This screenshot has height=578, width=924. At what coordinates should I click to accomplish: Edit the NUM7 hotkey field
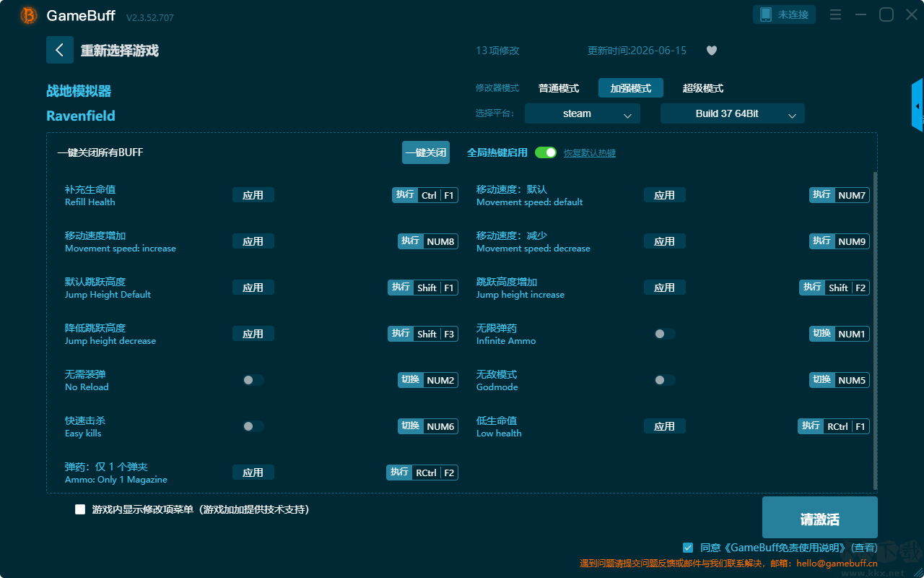[x=840, y=195]
